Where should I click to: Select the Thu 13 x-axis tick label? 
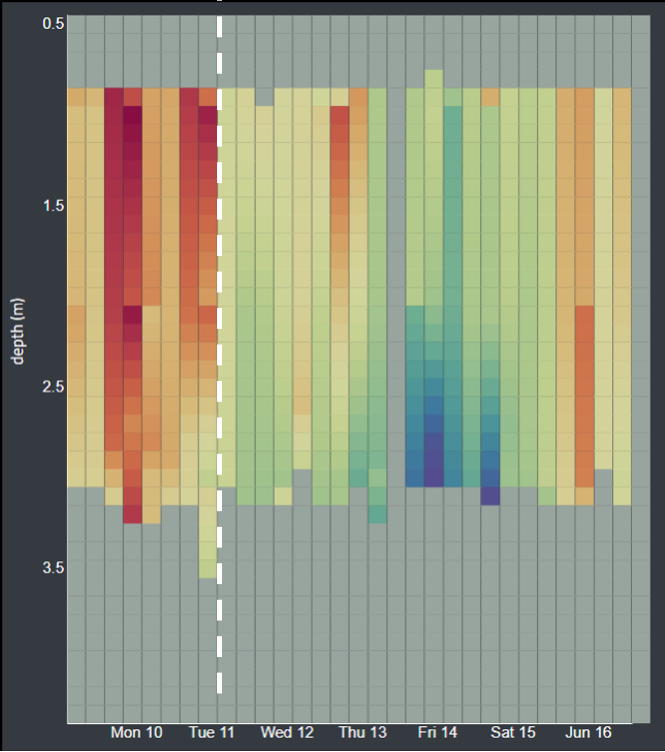pos(362,733)
